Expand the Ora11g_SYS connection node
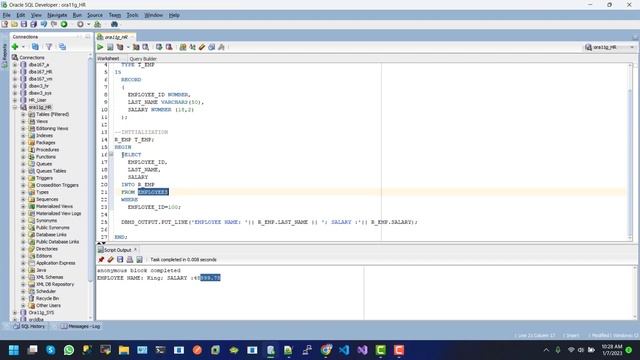The image size is (640, 360). pos(15,313)
